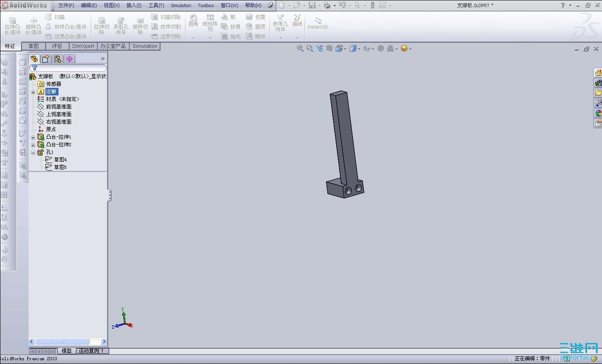Open Appearances in the task pane
Viewport: 602px width, 364px height.
(x=598, y=113)
